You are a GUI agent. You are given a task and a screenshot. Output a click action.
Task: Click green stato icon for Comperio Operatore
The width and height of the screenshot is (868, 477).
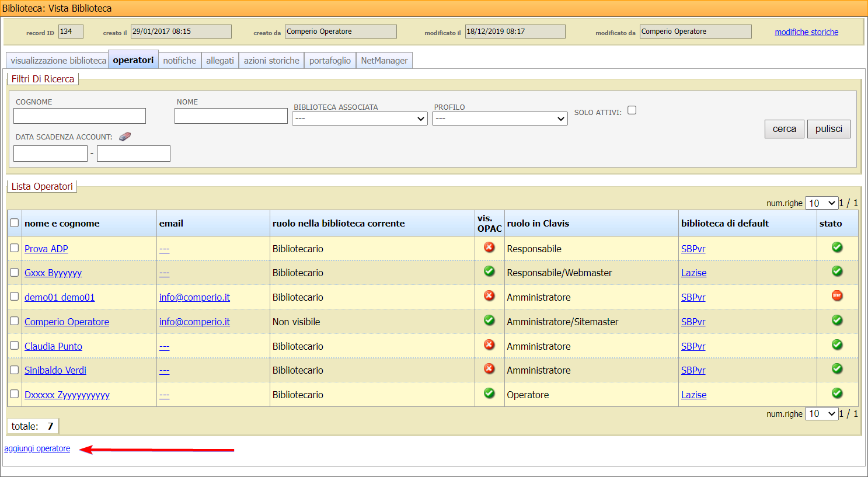(837, 321)
